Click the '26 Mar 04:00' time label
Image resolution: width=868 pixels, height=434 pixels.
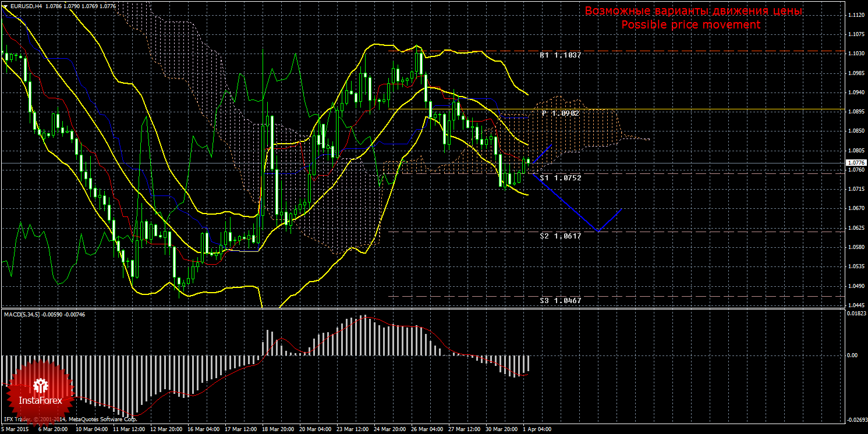(x=427, y=429)
